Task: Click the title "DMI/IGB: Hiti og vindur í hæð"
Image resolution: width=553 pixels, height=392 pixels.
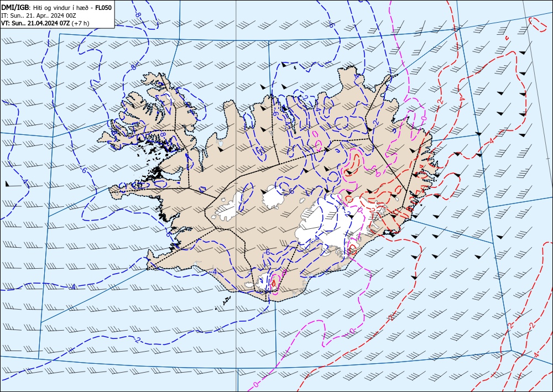Action: tap(46, 7)
